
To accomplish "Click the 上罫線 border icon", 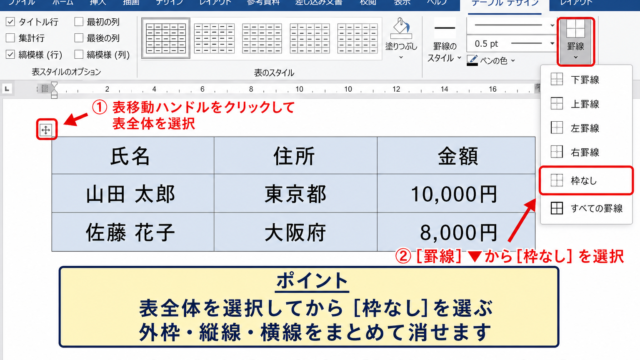I will (557, 103).
